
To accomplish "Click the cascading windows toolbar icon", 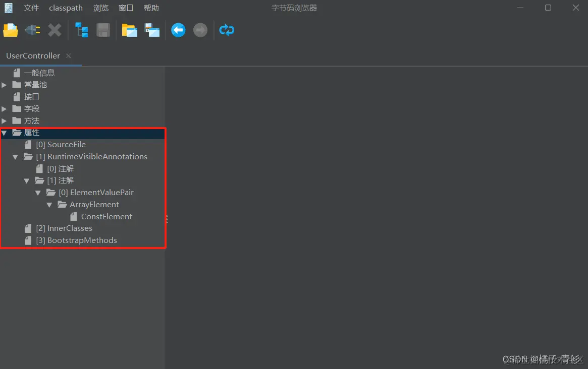I will [152, 30].
